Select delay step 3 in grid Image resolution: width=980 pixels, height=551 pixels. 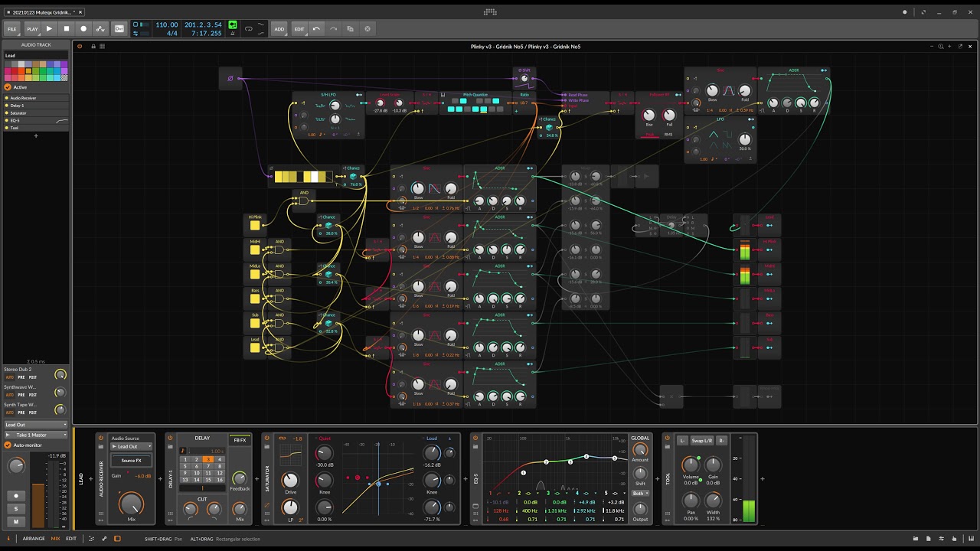coord(208,459)
